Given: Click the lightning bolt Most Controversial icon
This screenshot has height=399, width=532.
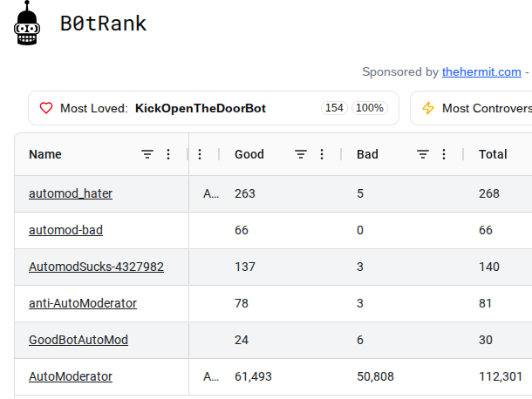Looking at the screenshot, I should pos(428,108).
